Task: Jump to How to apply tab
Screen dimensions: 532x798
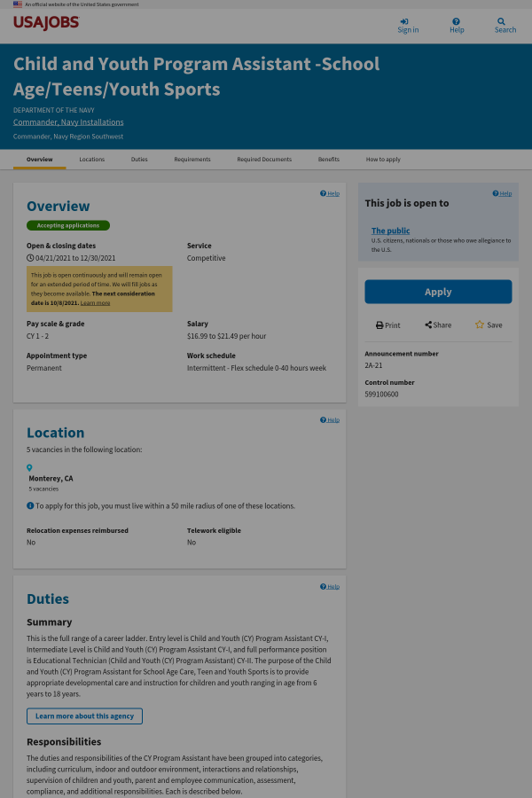Action: tap(383, 160)
